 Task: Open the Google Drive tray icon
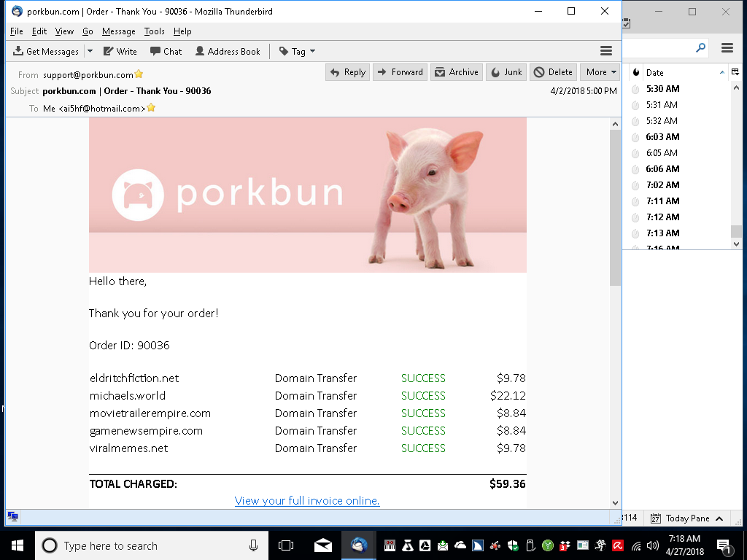425,545
